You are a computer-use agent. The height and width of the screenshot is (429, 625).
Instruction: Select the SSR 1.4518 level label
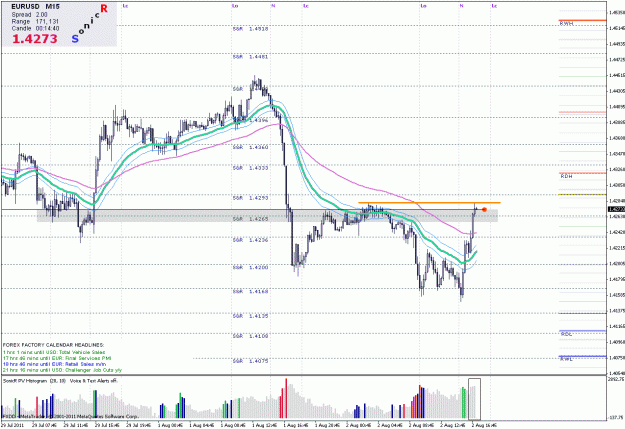tap(250, 29)
